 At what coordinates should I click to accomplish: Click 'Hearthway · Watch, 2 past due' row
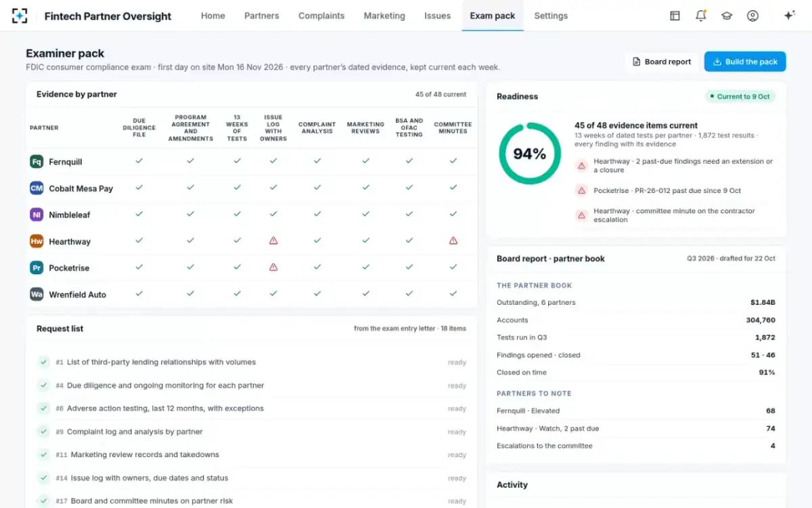[x=636, y=428]
